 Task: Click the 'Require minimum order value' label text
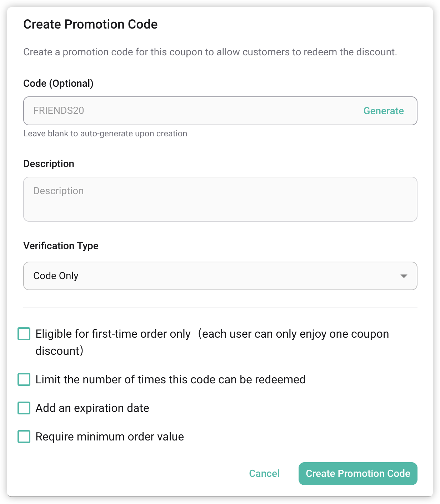pyautogui.click(x=110, y=437)
